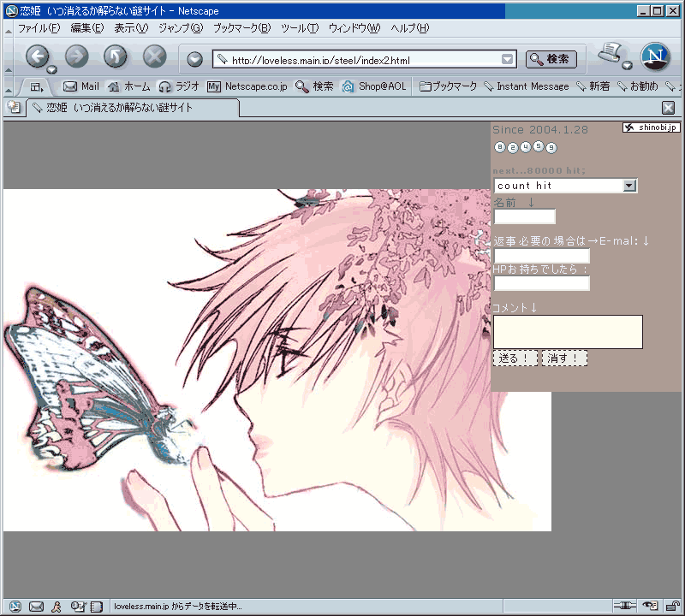This screenshot has height=616, width=685.
Task: Click 検索 magnifier on the personal toolbar
Action: pos(314,86)
